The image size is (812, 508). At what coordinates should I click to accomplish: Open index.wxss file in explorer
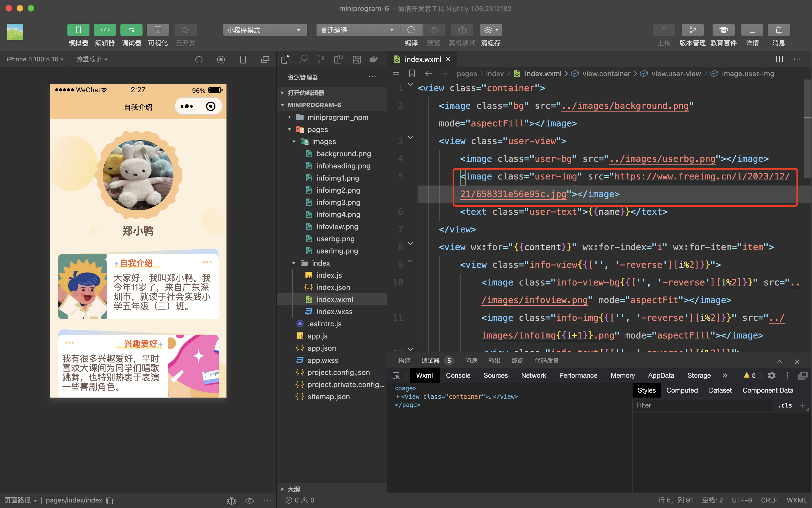tap(334, 312)
